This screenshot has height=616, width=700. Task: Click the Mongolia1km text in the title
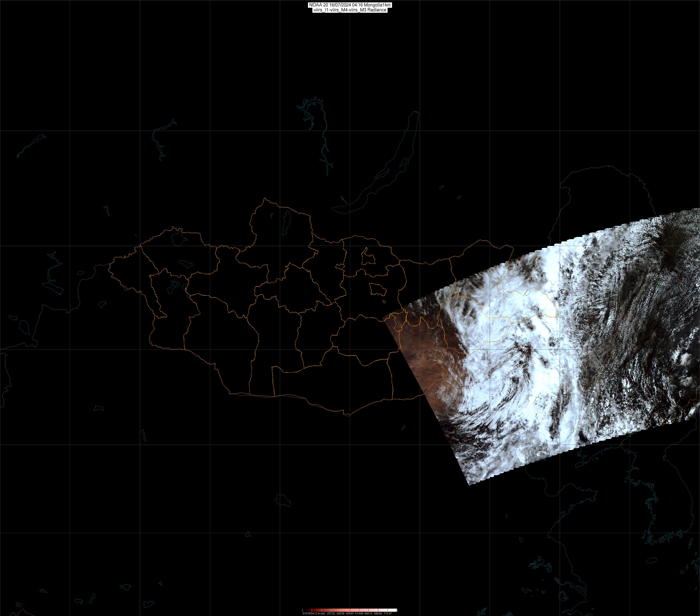click(x=377, y=5)
